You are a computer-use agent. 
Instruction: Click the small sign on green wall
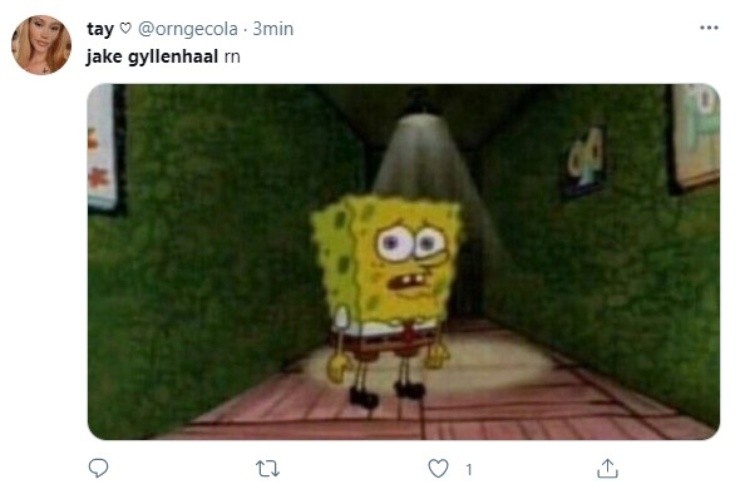click(584, 160)
